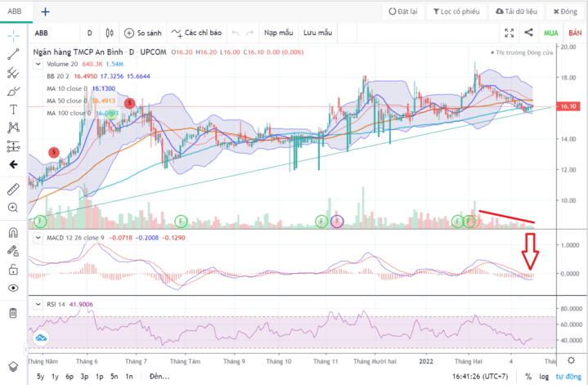Image resolution: width=588 pixels, height=385 pixels.
Task: Select the 5y time range
Action: coord(41,376)
